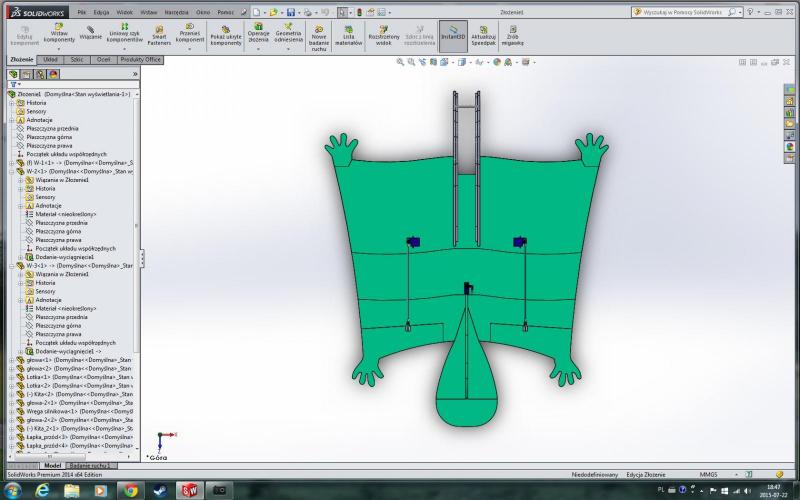Collapse the W-2<1> component tree node

[11, 171]
